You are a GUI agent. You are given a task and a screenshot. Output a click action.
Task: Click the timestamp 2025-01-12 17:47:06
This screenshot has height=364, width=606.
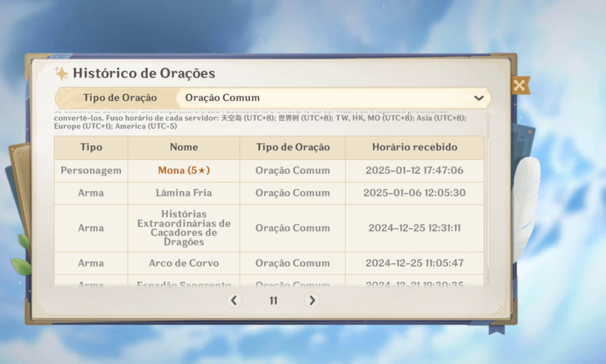(415, 171)
